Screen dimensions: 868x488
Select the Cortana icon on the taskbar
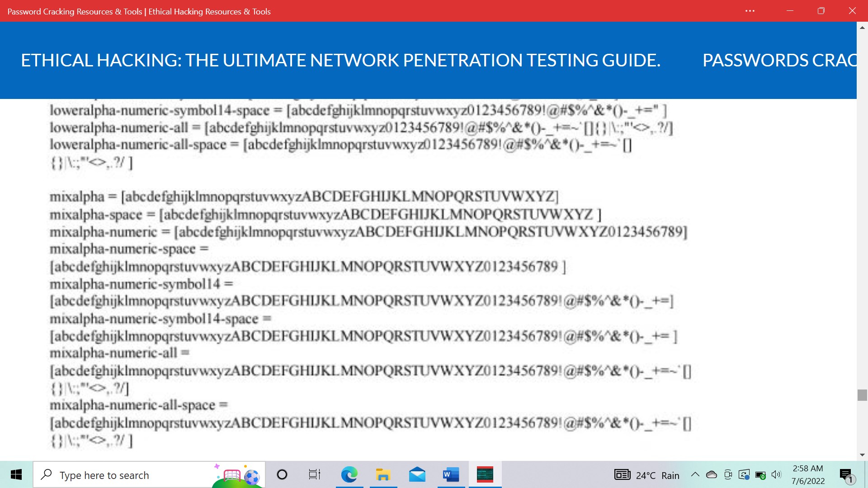(x=282, y=475)
